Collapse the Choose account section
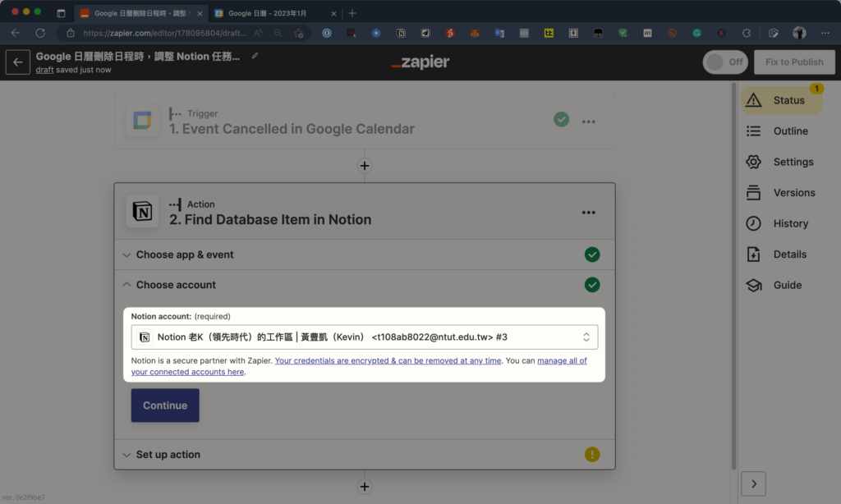 coord(364,285)
